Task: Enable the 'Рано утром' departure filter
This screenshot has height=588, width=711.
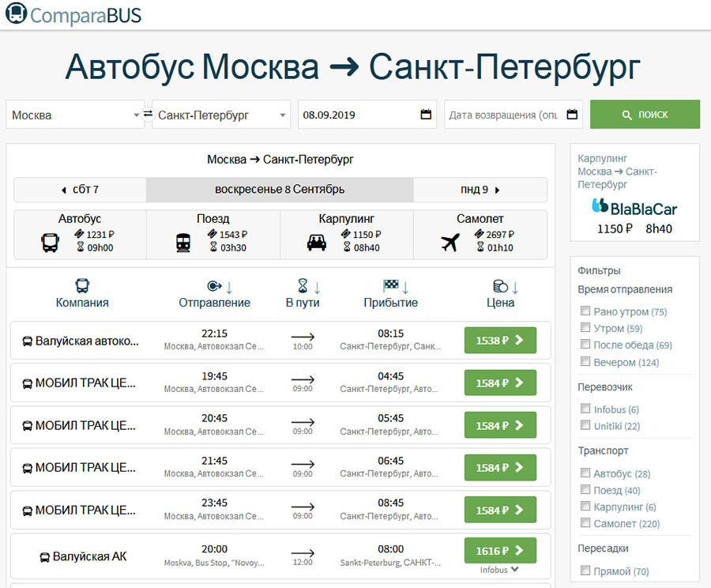Action: pyautogui.click(x=585, y=311)
